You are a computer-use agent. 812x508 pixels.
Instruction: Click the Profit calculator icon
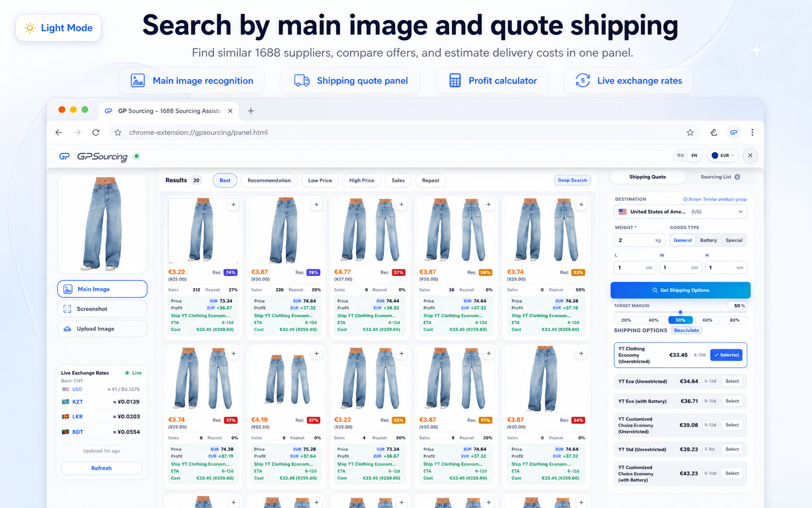click(x=455, y=80)
